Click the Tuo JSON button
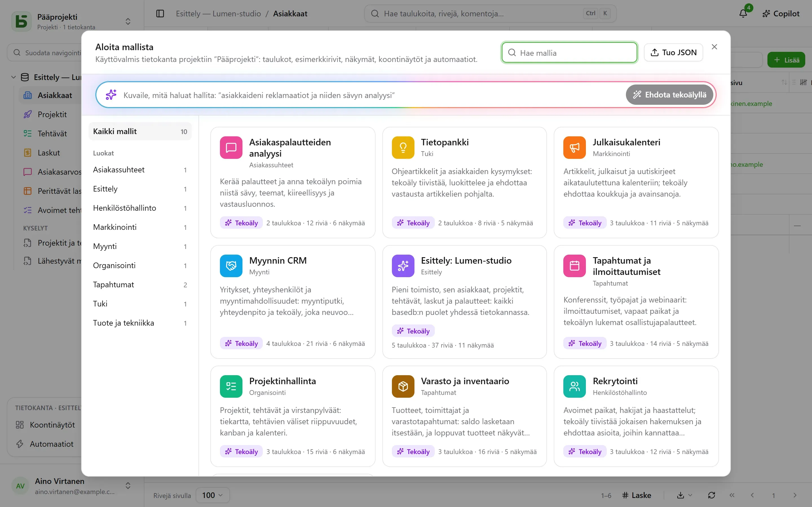The image size is (812, 507). pos(673,53)
